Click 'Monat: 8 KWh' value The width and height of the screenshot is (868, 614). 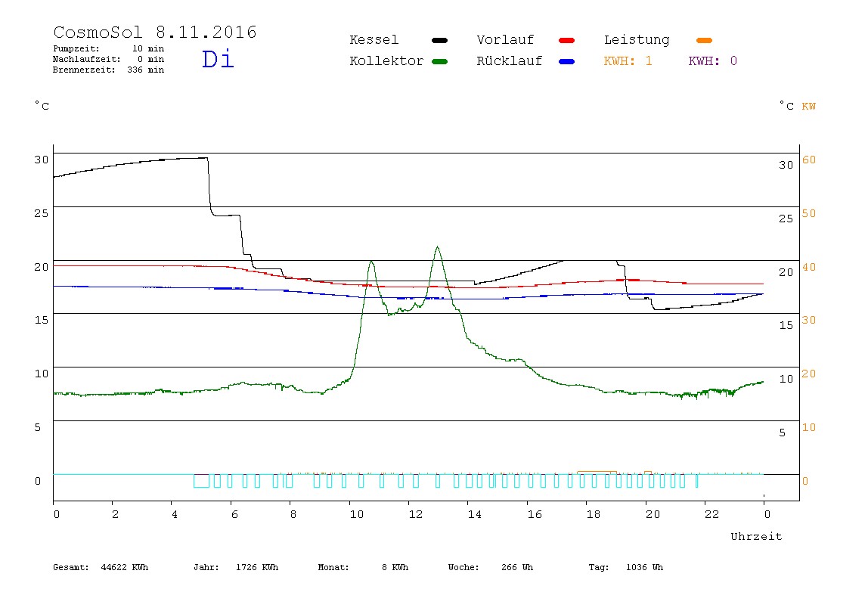coord(363,567)
